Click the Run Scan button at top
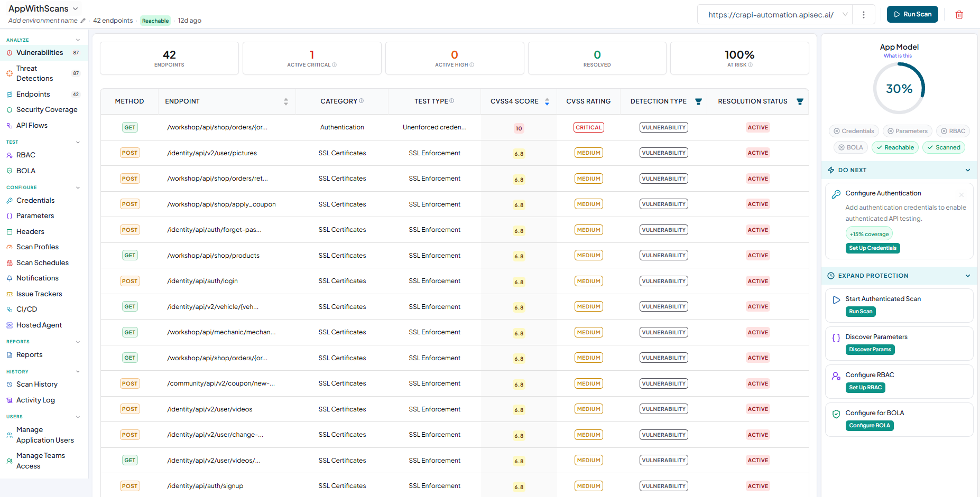 (912, 14)
